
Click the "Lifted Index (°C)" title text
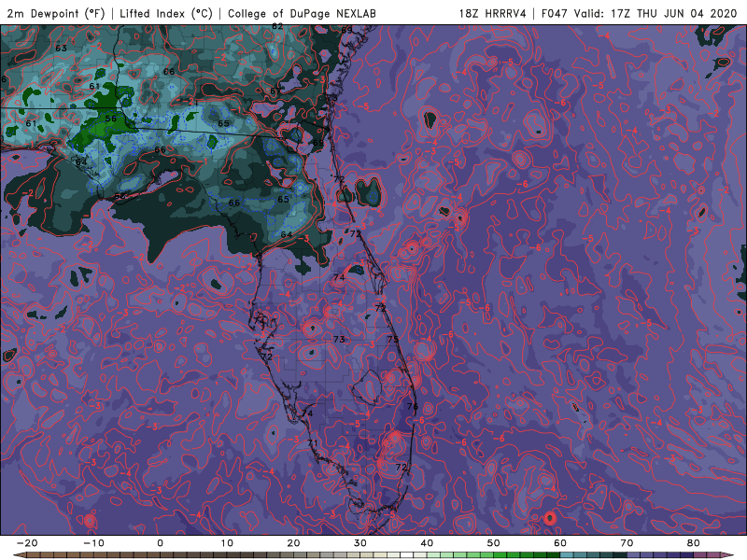point(166,13)
